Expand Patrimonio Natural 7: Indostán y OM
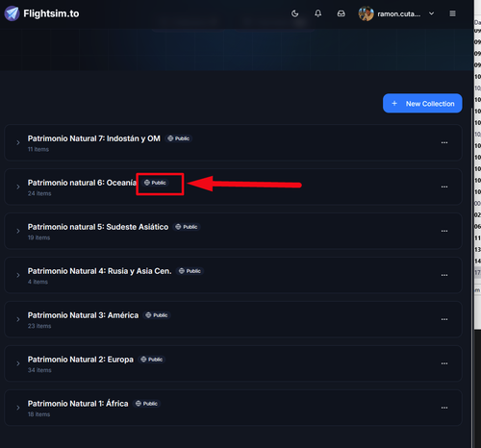 coord(18,142)
